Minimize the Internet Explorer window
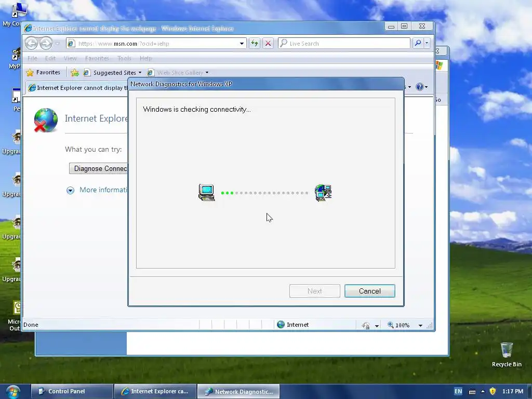 tap(391, 26)
